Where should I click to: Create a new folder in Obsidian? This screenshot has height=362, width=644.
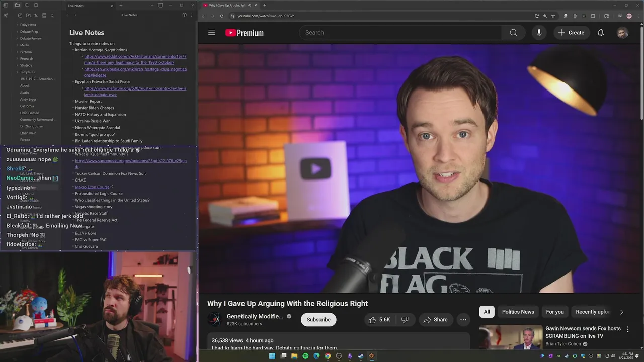point(28,15)
